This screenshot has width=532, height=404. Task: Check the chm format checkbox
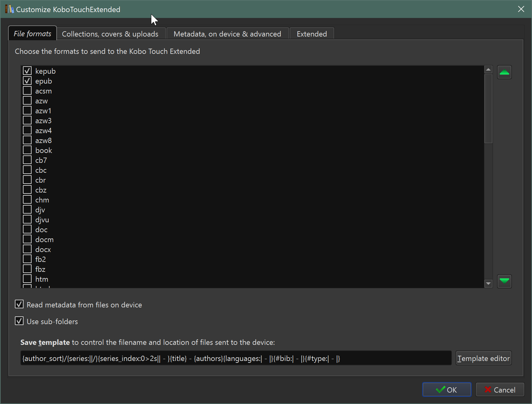click(x=27, y=200)
